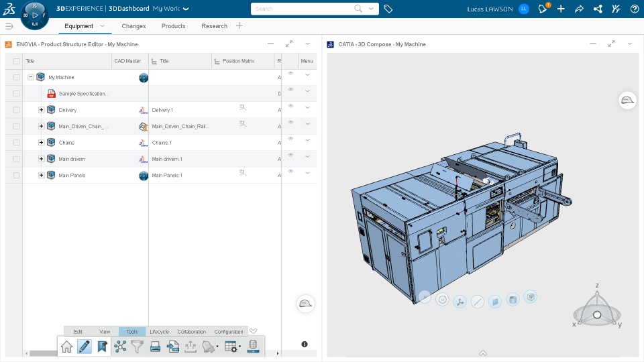Screen dimensions: 644x362
Task: Select the concentric circle tool in 3D Compose
Action: click(x=442, y=300)
